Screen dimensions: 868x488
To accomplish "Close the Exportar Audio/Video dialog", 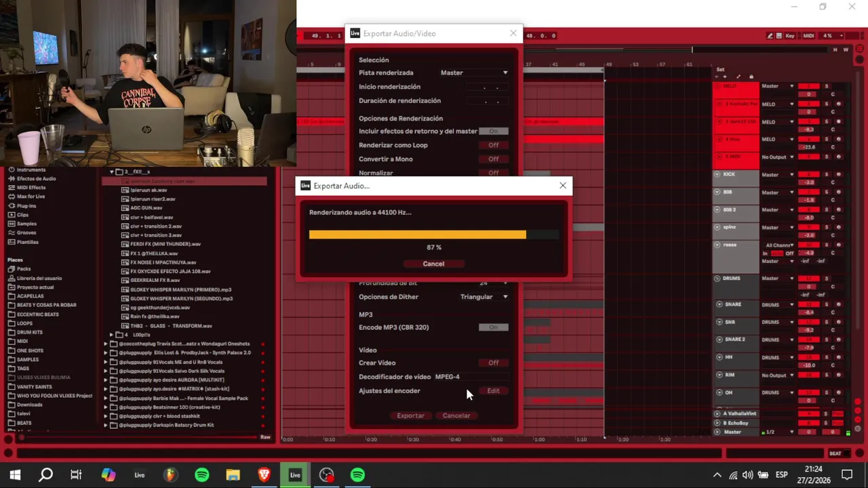I will [x=513, y=33].
